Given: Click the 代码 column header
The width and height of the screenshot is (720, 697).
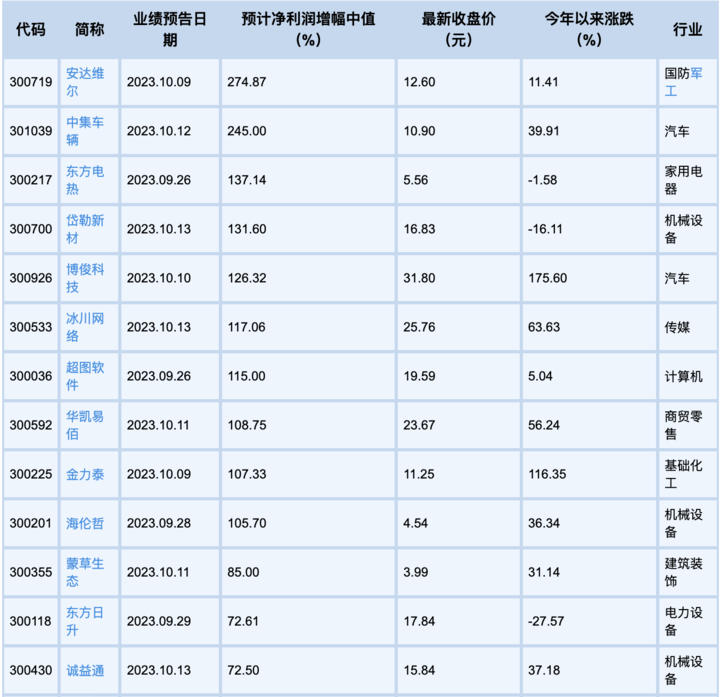Looking at the screenshot, I should click(x=31, y=29).
